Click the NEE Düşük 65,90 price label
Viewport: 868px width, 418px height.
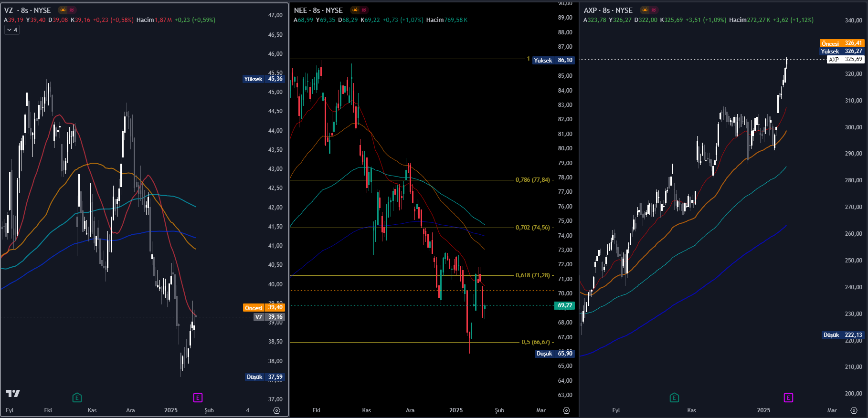(x=555, y=354)
